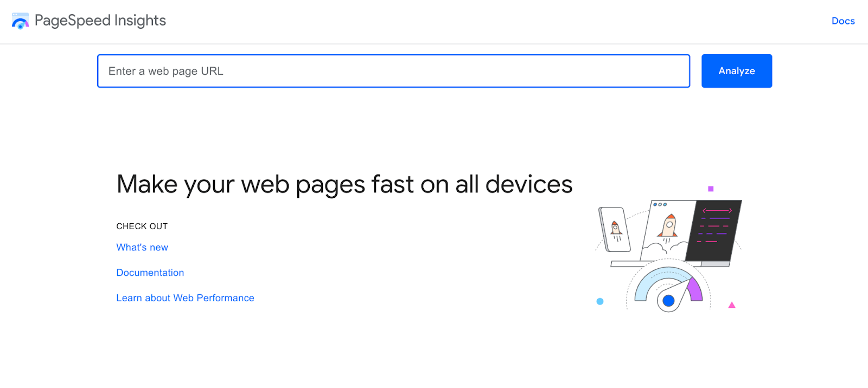Click the "CHECK OUT" heading
868x388 pixels.
[x=142, y=226]
